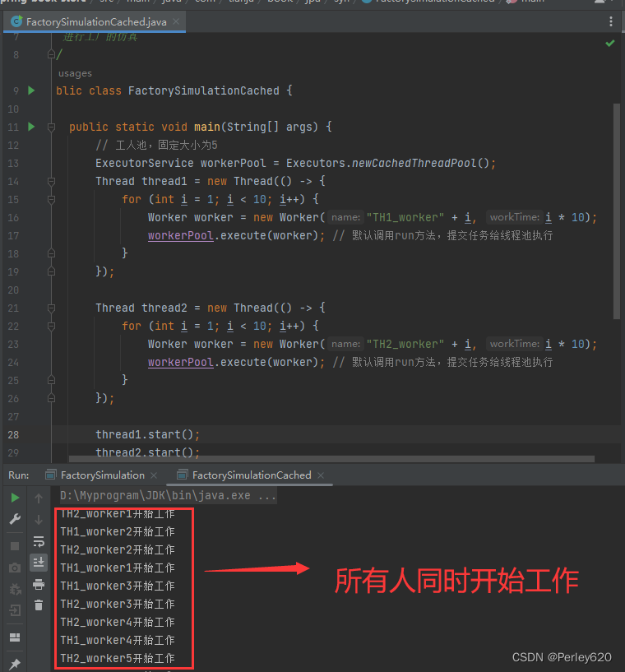Click the camera thread dump icon
The image size is (625, 672).
tap(15, 568)
